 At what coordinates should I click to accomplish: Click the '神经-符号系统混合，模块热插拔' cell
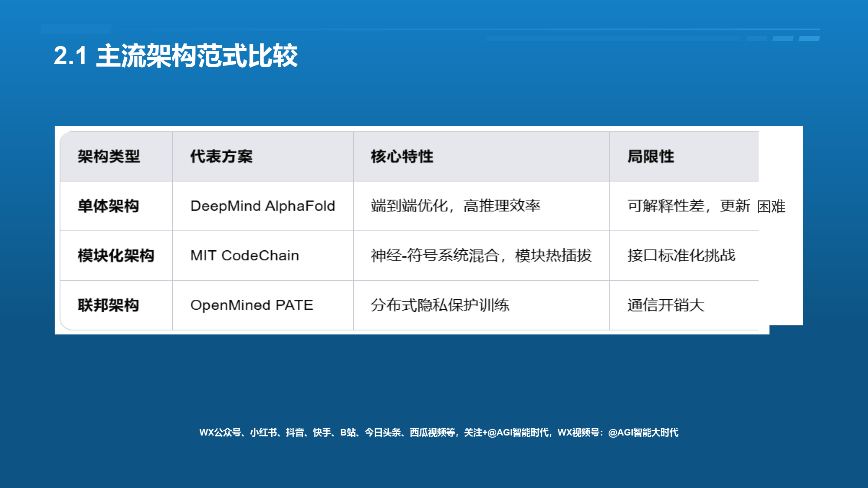pyautogui.click(x=481, y=255)
